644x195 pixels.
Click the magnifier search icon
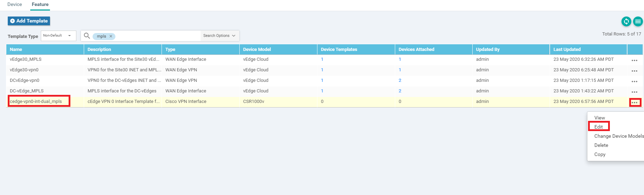coord(87,35)
